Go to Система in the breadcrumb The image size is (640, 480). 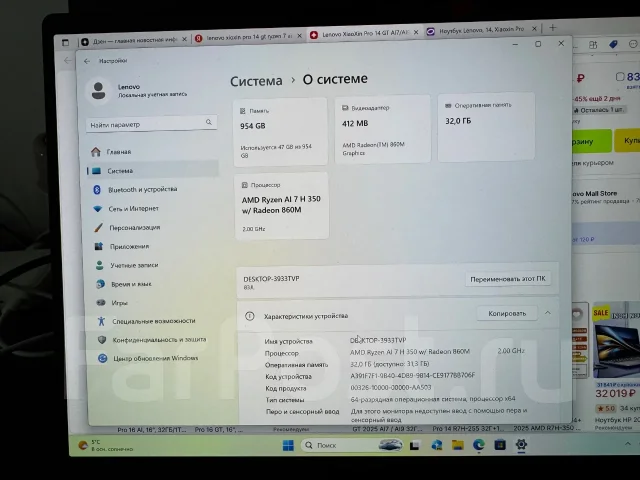(x=256, y=81)
